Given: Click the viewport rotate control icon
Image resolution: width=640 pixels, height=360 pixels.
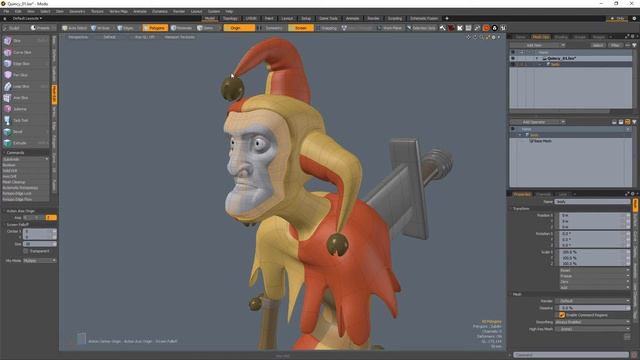Looking at the screenshot, I should pos(475,37).
